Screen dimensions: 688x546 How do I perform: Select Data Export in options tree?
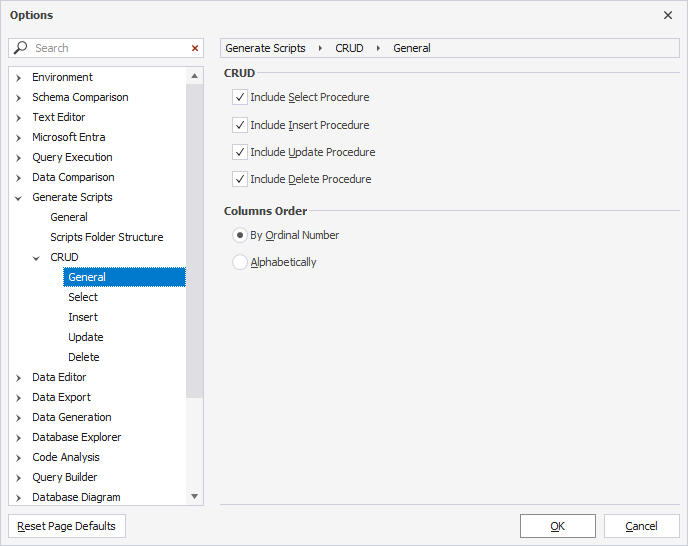click(x=61, y=397)
